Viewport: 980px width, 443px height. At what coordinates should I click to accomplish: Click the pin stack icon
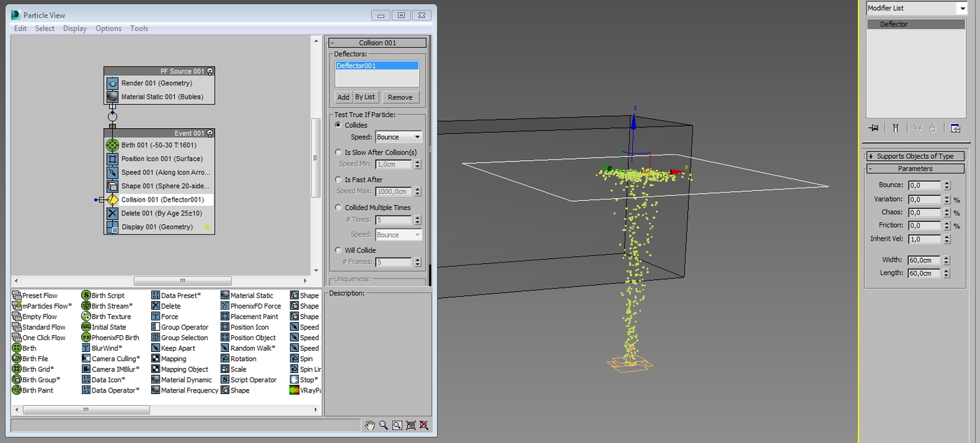pyautogui.click(x=874, y=127)
